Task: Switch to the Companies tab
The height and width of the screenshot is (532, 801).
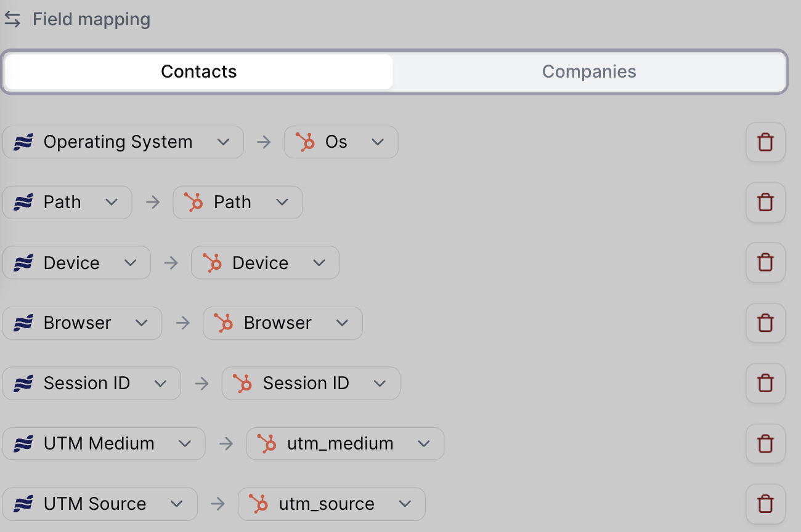Action: pos(589,71)
